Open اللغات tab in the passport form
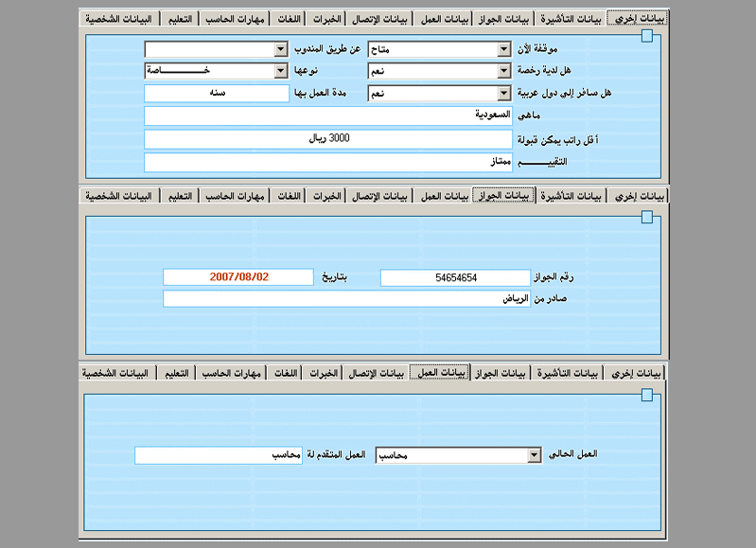This screenshot has height=548, width=756. point(289,196)
